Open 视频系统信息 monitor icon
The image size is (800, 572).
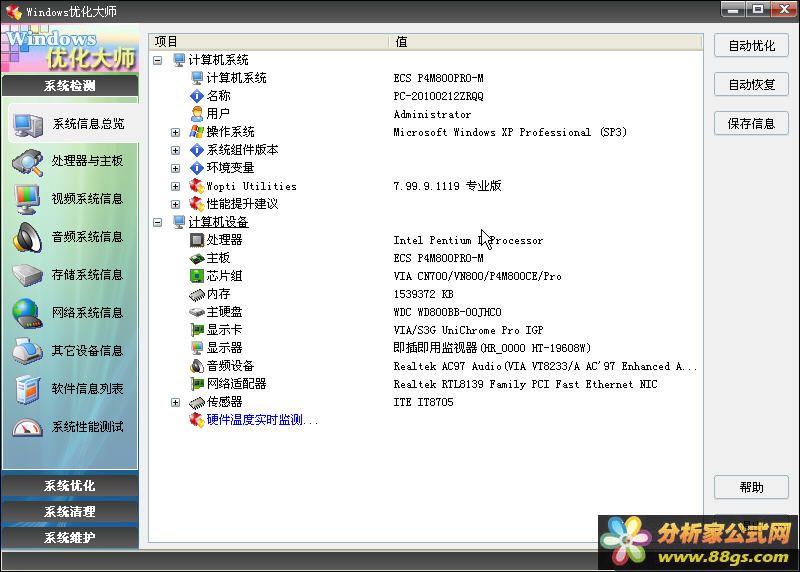(27, 200)
